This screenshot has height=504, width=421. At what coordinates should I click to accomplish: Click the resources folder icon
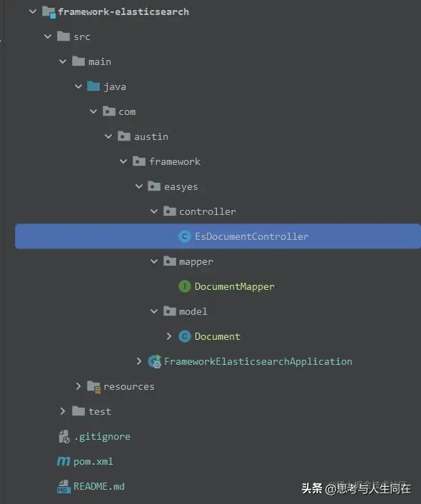click(x=94, y=387)
